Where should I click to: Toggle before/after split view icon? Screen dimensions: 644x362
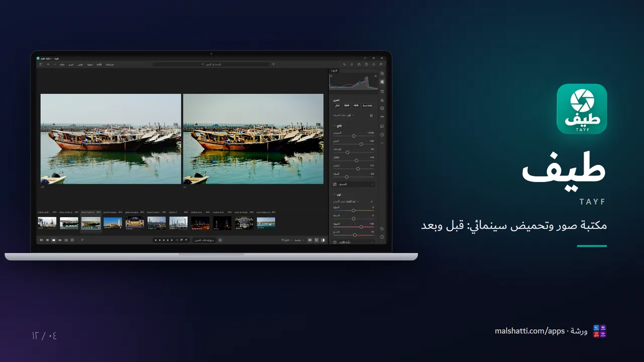323,240
